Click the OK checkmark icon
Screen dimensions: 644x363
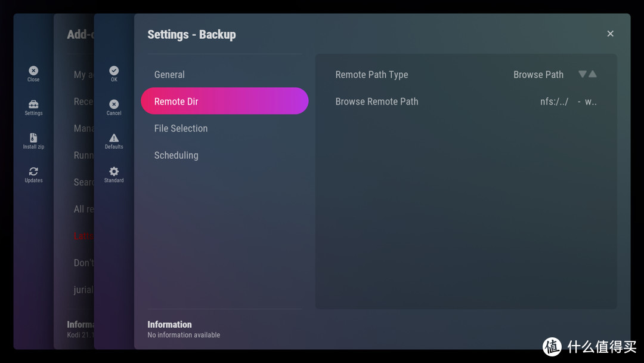click(x=114, y=70)
